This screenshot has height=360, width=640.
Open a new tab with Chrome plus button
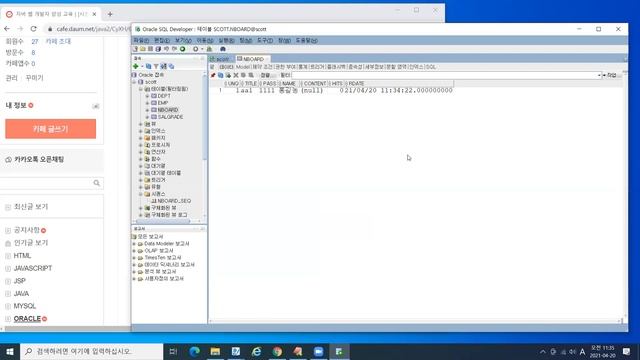pos(110,14)
